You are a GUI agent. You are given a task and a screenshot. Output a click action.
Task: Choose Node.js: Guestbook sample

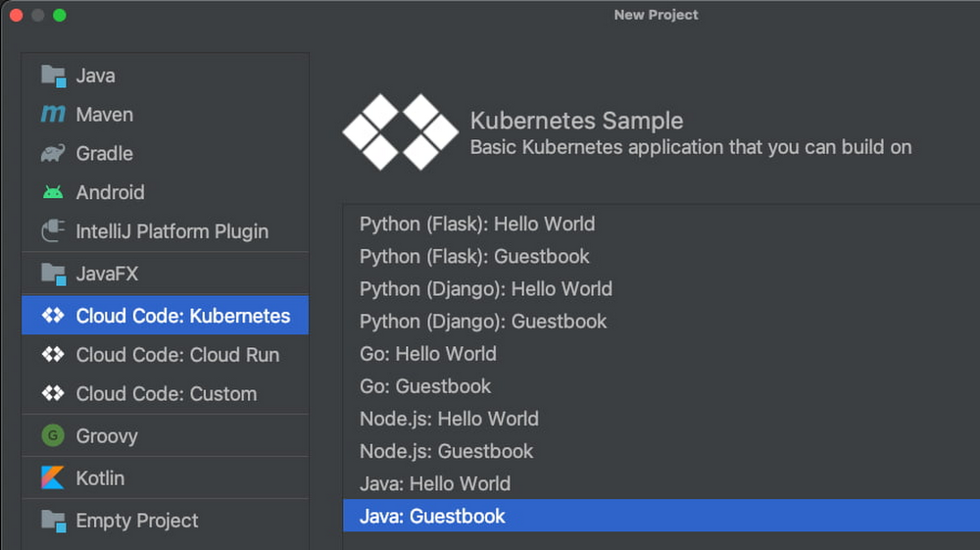coord(446,451)
